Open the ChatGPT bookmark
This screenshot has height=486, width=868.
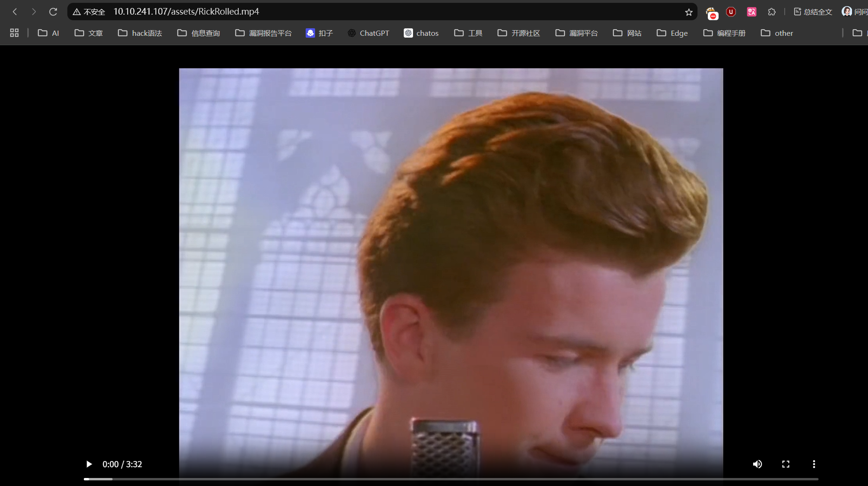point(368,33)
